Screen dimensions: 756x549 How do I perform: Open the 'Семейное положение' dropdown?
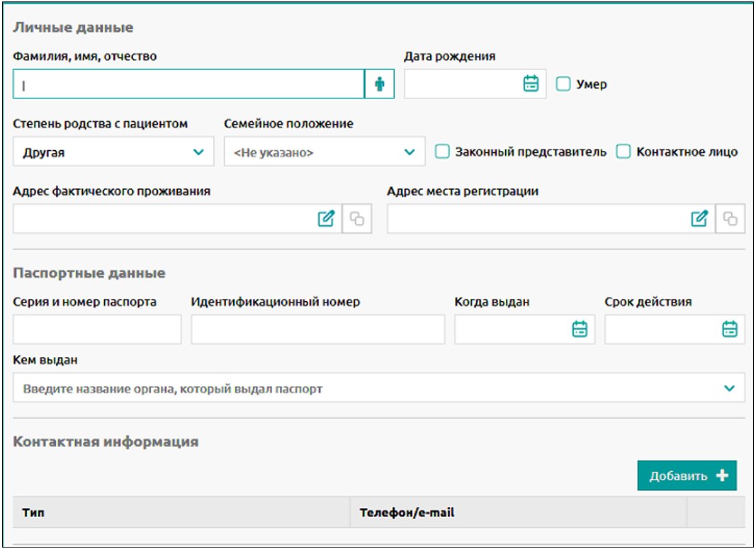point(325,152)
